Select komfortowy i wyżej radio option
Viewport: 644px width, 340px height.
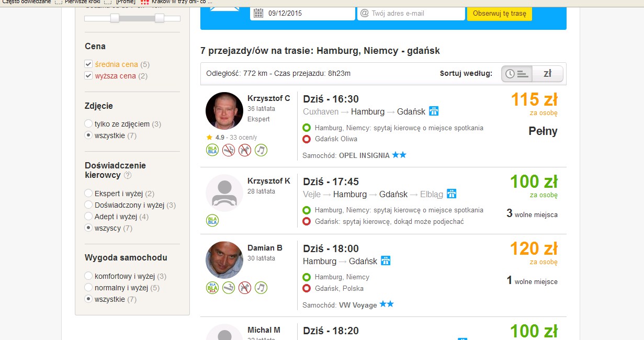click(88, 276)
